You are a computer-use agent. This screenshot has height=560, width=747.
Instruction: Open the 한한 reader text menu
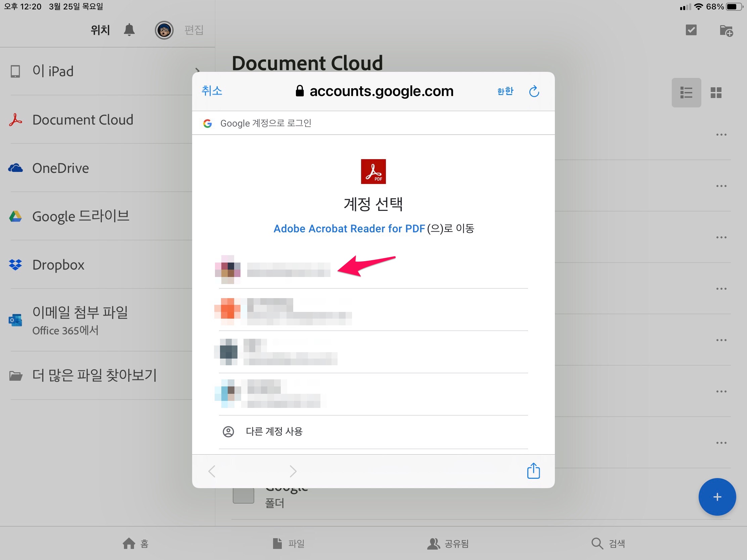pos(505,91)
